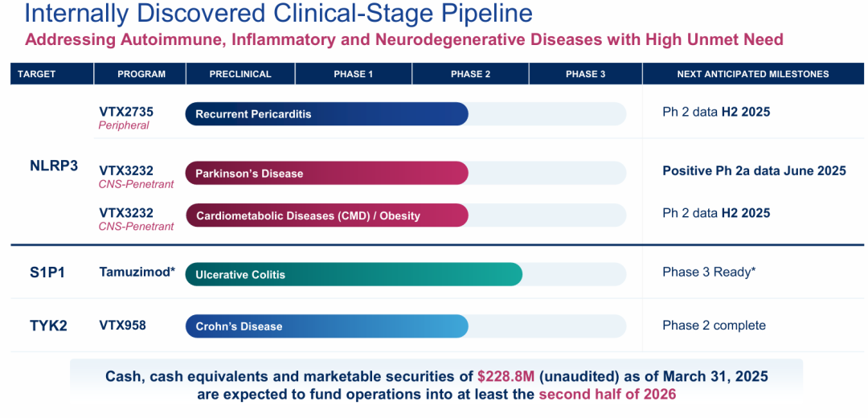Select the Phase 3 Ready milestone text
This screenshot has width=868, height=418.
[x=709, y=272]
